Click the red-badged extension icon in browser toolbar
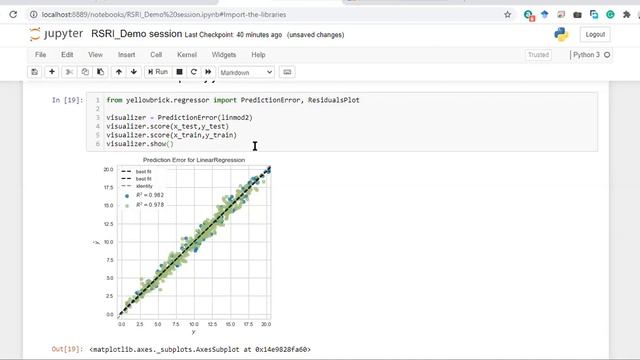Image resolution: width=640 pixels, height=360 pixels. pos(529,16)
